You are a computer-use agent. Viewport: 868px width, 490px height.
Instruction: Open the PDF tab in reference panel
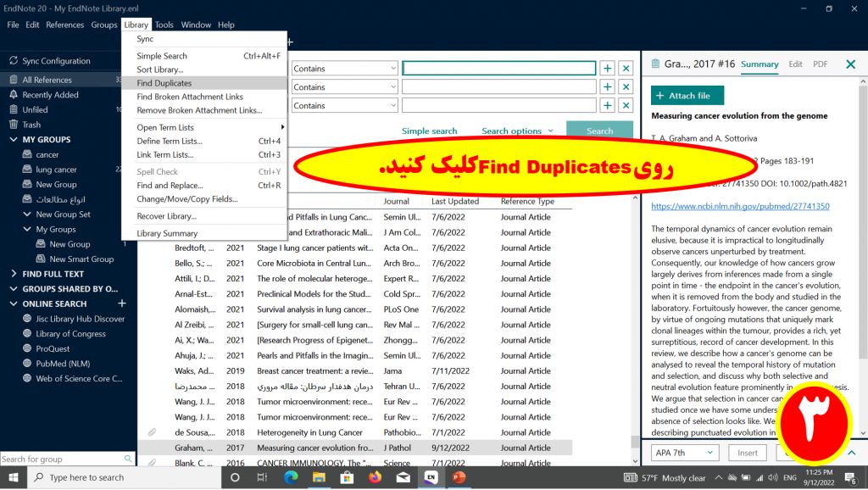point(821,64)
